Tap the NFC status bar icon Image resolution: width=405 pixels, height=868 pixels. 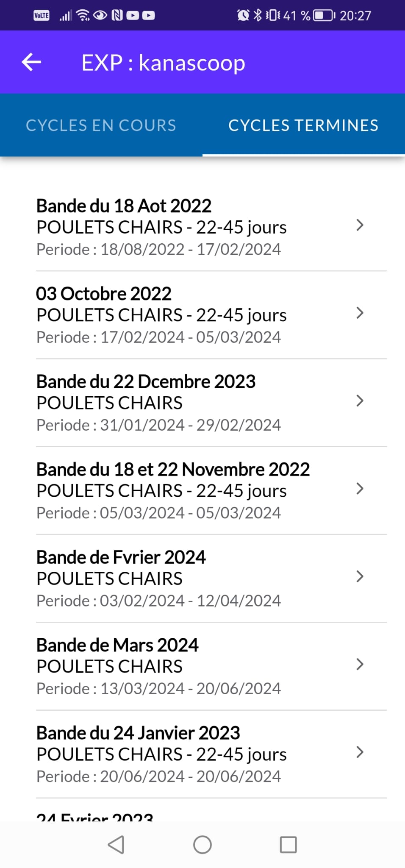point(117,16)
